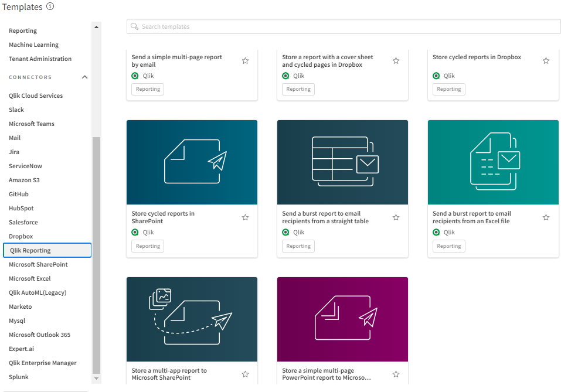Click the search magnifier icon
Viewport: 561px width, 392px height.
[134, 26]
